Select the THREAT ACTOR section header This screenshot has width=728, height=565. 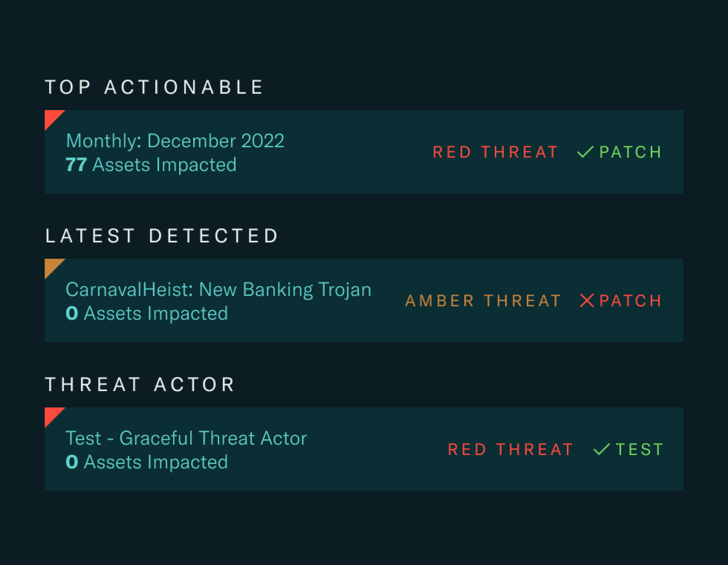coord(140,384)
